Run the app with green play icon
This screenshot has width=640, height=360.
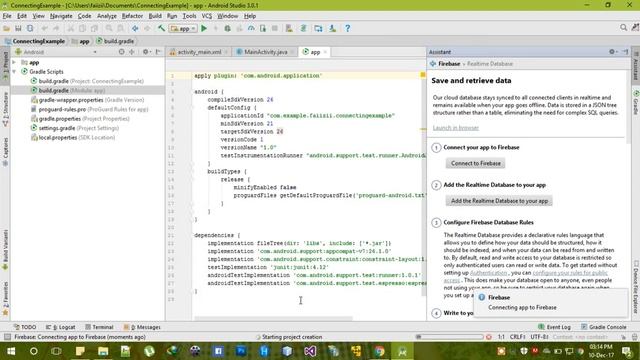204,29
